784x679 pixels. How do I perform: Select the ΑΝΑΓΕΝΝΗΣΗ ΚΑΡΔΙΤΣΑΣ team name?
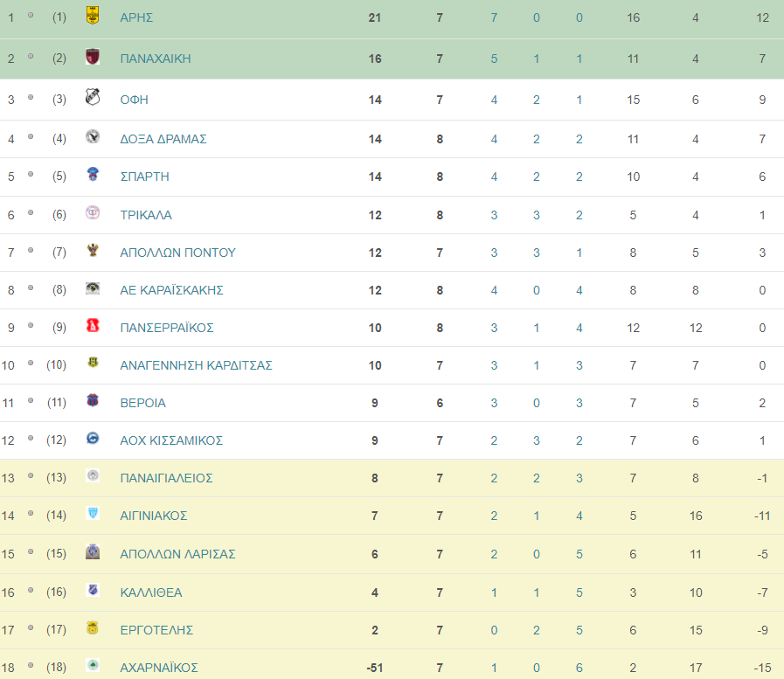point(196,365)
